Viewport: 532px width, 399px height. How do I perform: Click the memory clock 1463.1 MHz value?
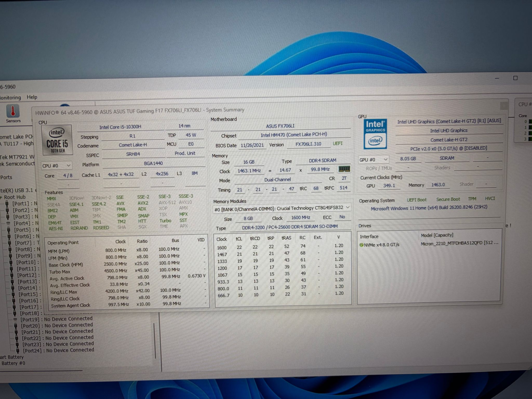click(249, 171)
